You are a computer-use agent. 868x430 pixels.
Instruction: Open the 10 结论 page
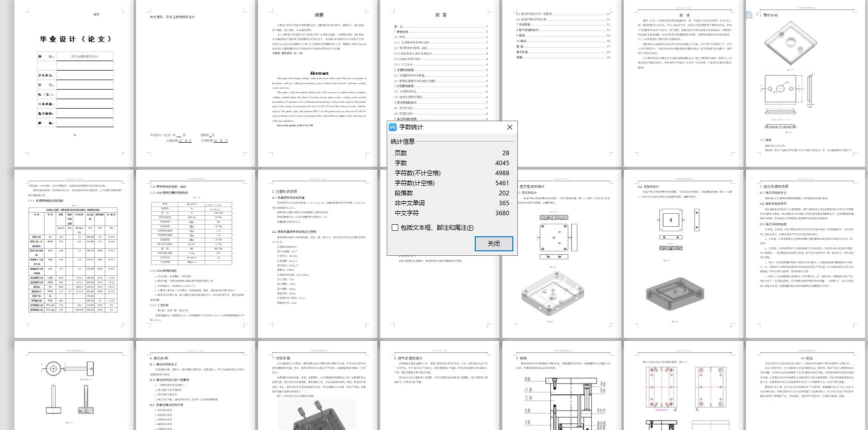click(x=805, y=385)
